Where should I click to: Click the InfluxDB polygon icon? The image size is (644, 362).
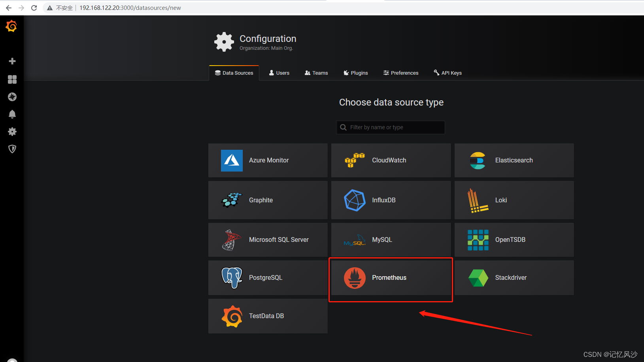point(355,200)
